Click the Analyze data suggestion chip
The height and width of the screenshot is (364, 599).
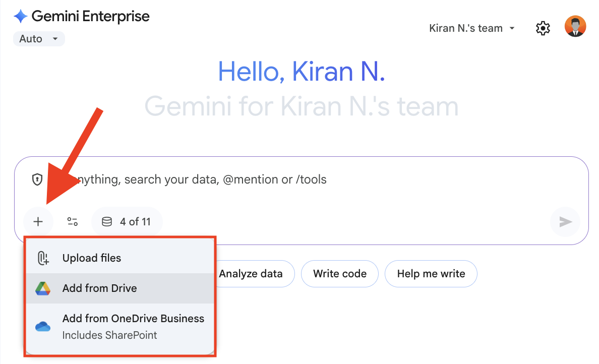coord(254,274)
